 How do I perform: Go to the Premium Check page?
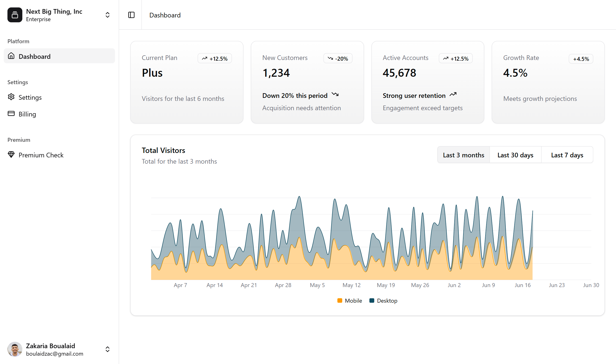pos(41,155)
